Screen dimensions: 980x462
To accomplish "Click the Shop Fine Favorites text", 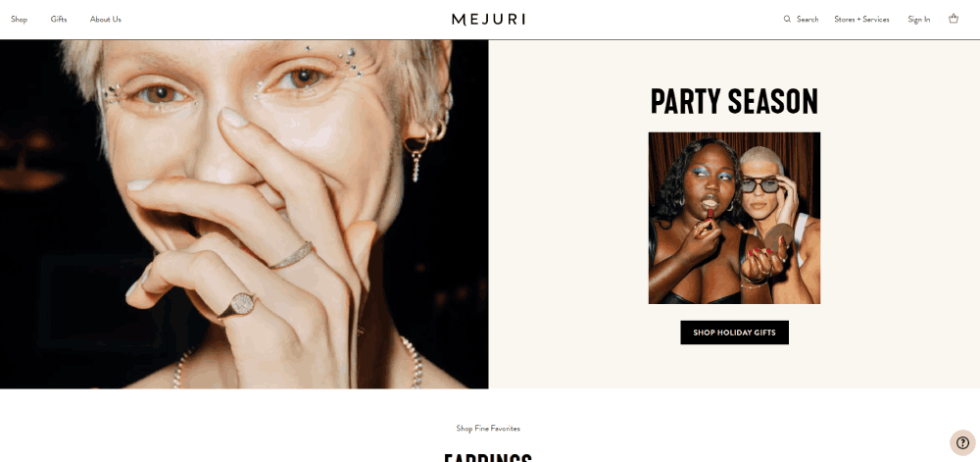I will [x=488, y=429].
